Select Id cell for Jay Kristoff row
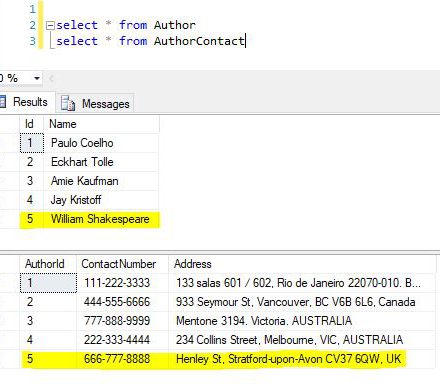Image resolution: width=440 pixels, height=387 pixels. coord(32,200)
